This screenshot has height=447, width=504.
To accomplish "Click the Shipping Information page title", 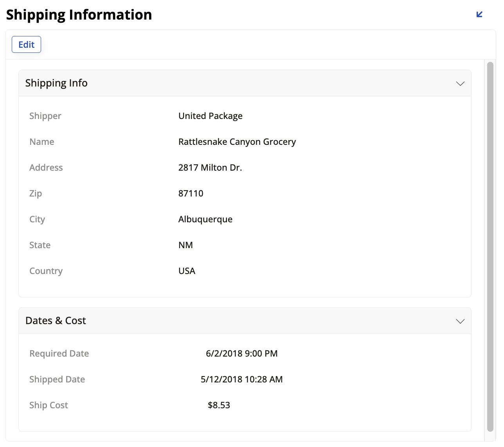I will pyautogui.click(x=79, y=14).
